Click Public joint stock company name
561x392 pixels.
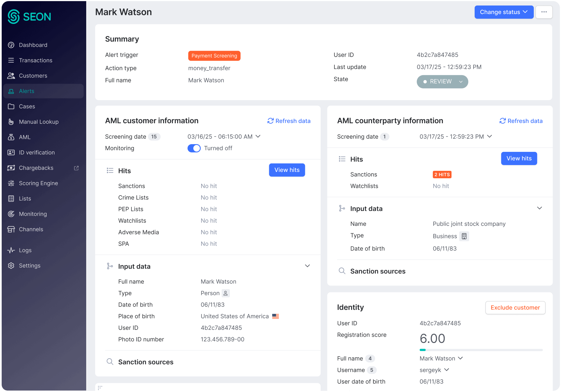click(469, 224)
